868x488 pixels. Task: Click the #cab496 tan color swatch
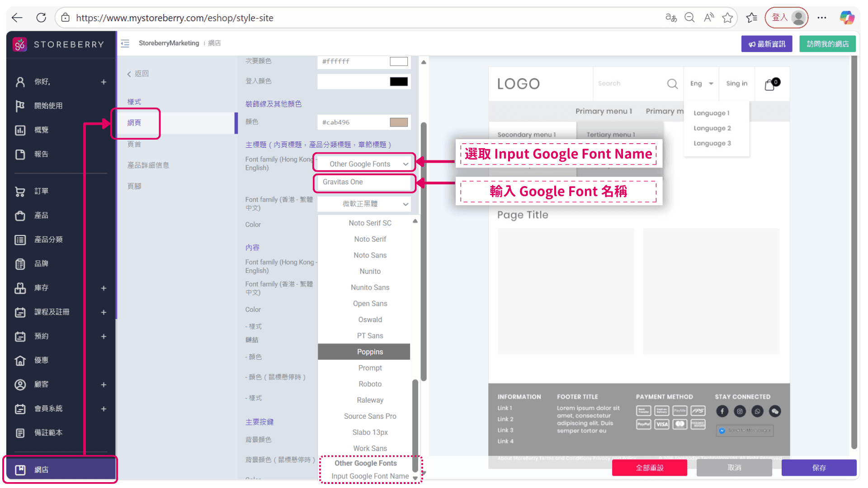pos(398,122)
